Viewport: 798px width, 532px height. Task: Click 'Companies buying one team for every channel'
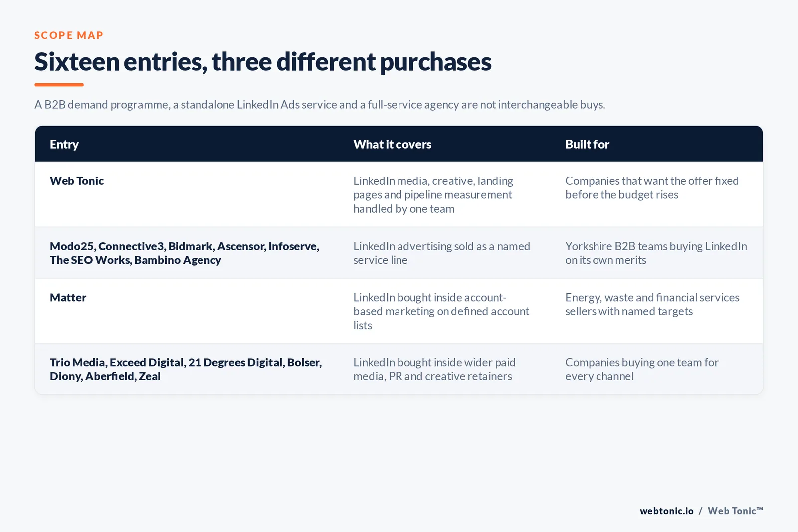[x=642, y=369]
